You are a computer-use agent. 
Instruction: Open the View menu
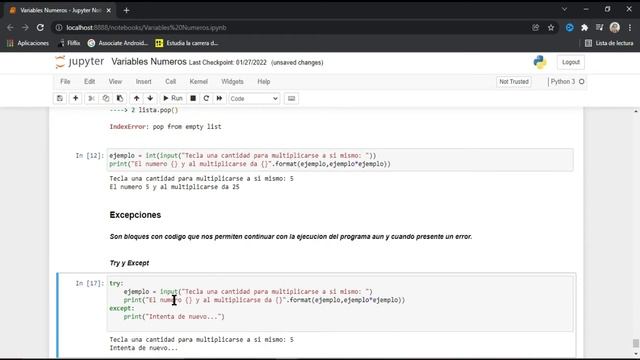(115, 82)
